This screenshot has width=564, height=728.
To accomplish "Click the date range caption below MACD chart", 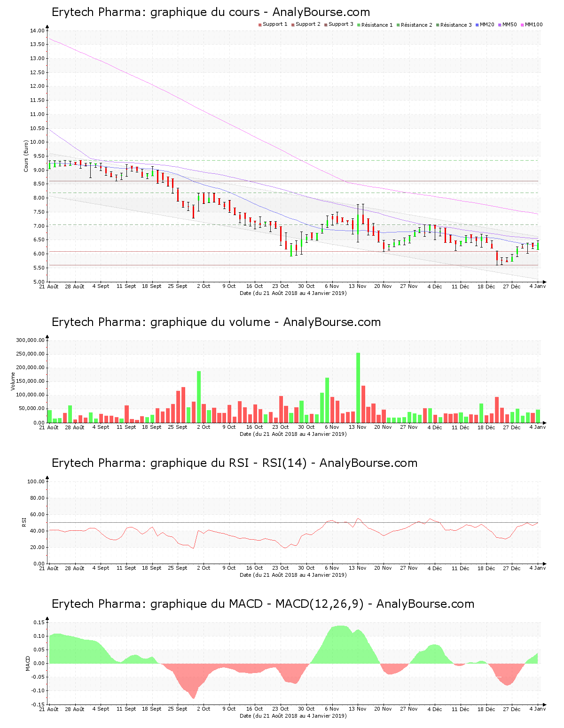I will pyautogui.click(x=293, y=716).
